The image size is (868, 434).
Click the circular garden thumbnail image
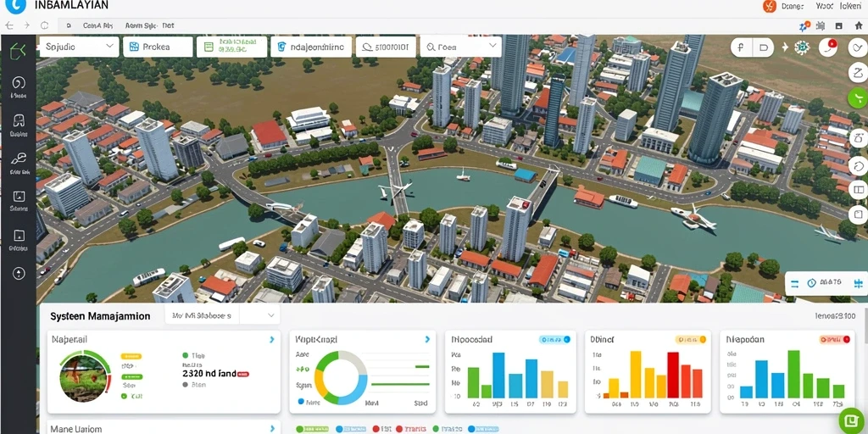pyautogui.click(x=84, y=378)
